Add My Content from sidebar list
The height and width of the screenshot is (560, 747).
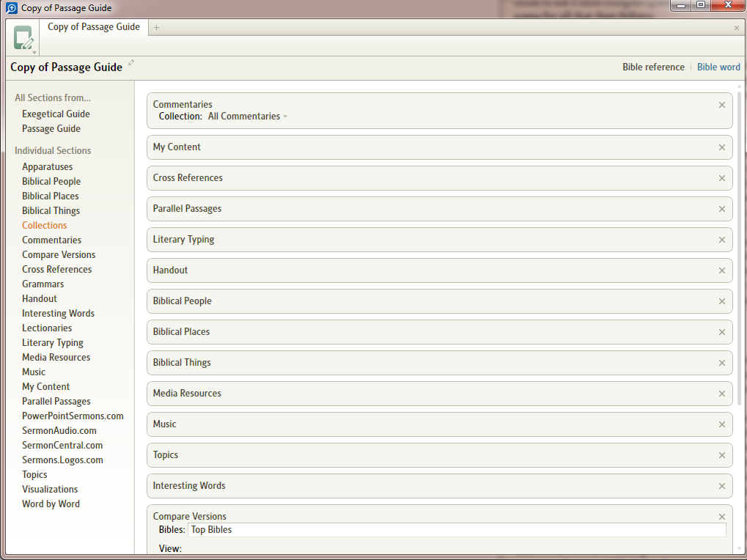pos(45,387)
